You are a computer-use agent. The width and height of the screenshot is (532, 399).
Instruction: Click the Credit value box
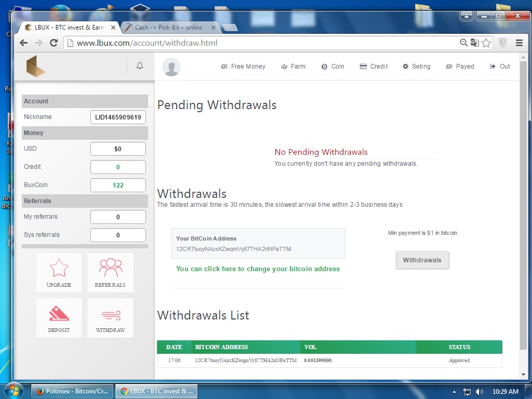pos(118,167)
